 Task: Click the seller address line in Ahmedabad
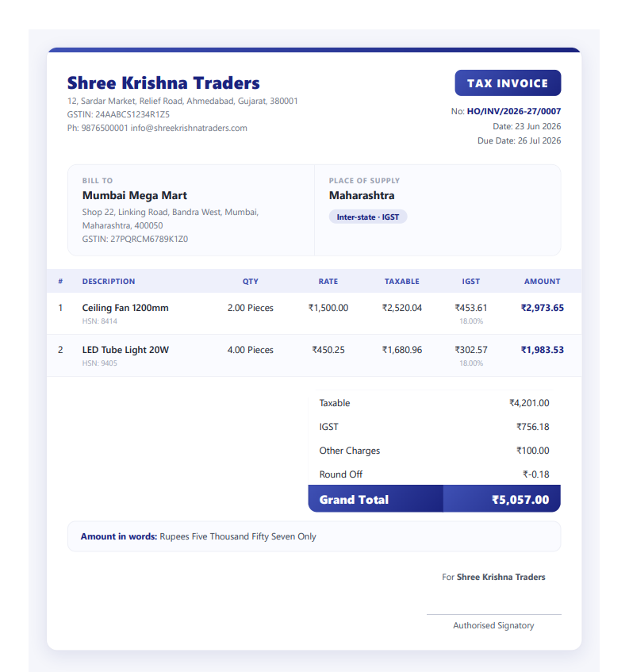pos(182,101)
